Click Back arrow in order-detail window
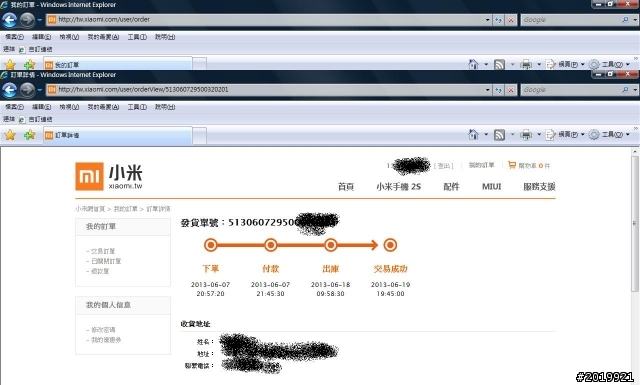Viewport: 640px width, 385px height. 9,90
